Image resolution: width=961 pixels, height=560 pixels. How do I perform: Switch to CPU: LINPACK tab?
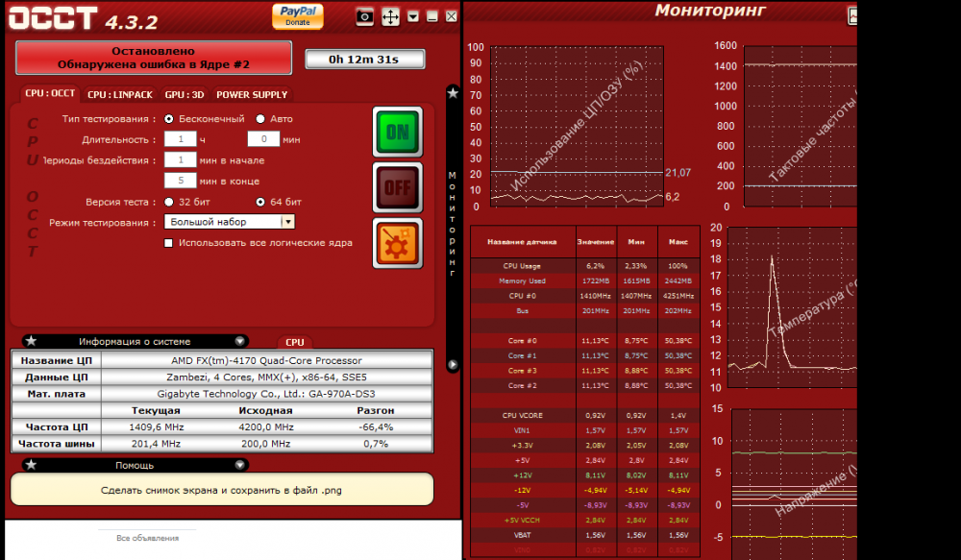click(x=120, y=94)
